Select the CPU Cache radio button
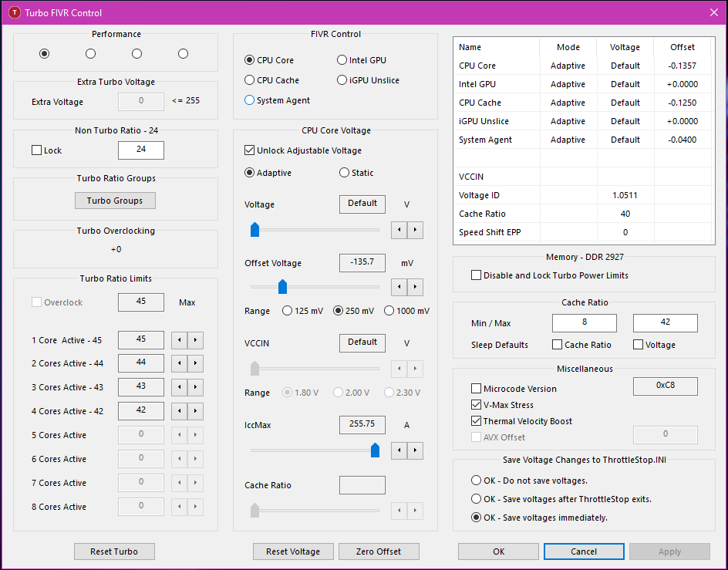Viewport: 728px width, 570px height. pos(250,80)
